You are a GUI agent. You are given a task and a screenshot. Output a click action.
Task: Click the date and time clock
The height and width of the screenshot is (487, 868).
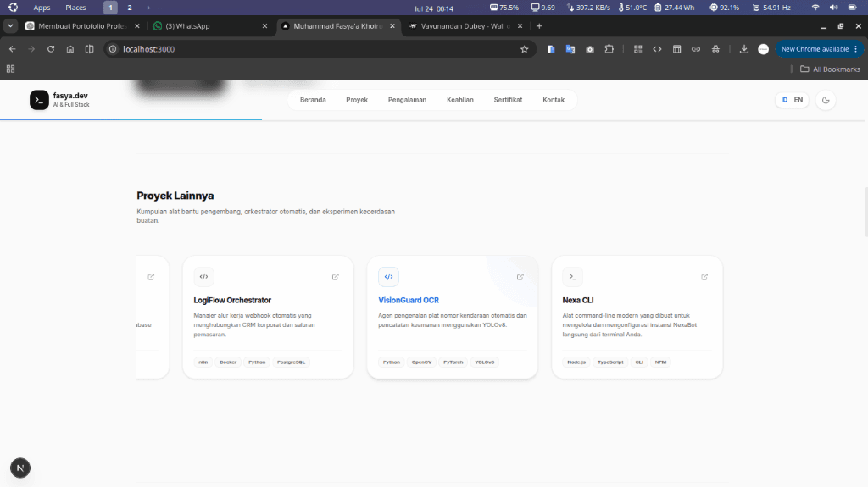coord(433,8)
